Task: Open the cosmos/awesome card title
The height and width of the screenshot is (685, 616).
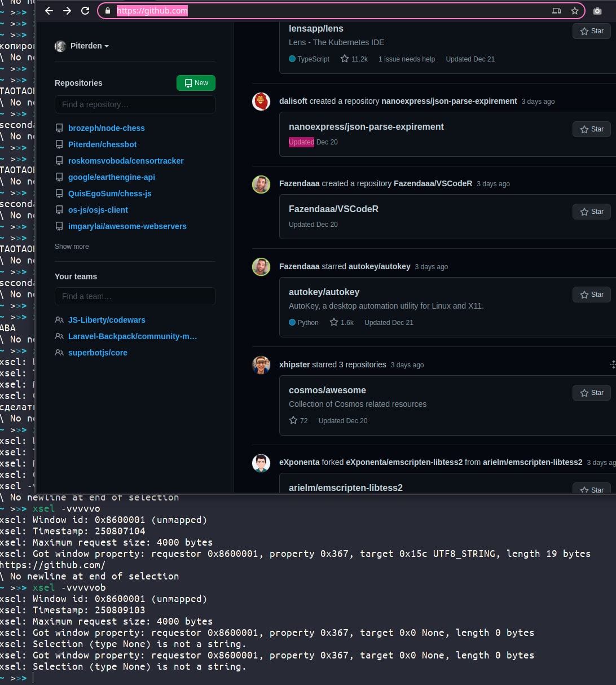Action: 327,390
